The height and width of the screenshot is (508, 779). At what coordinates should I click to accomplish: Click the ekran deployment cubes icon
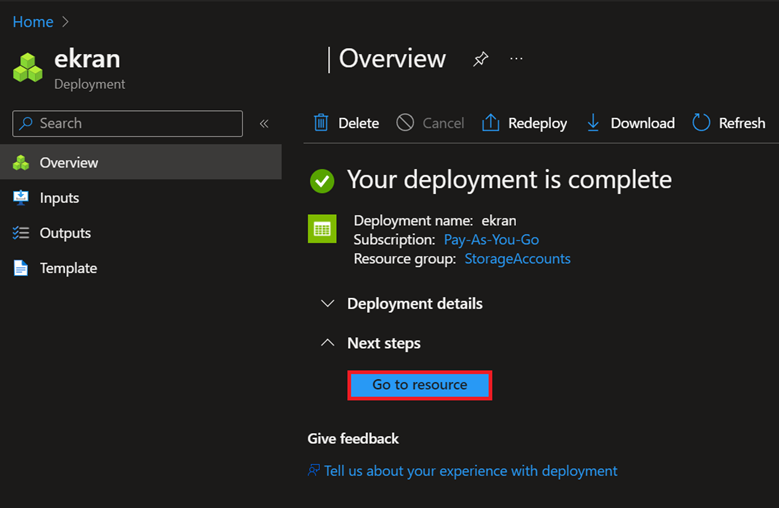coord(28,68)
